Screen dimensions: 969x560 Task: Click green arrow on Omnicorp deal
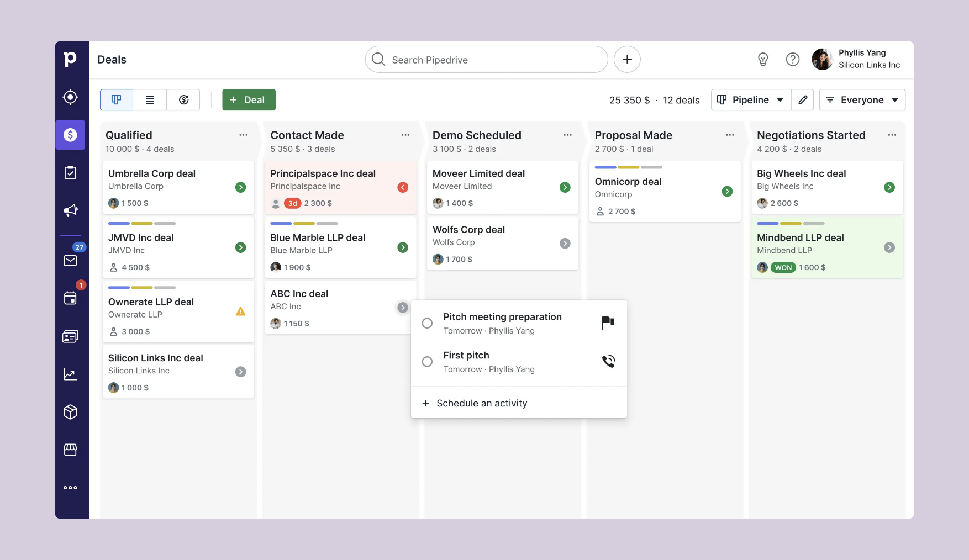pos(727,192)
